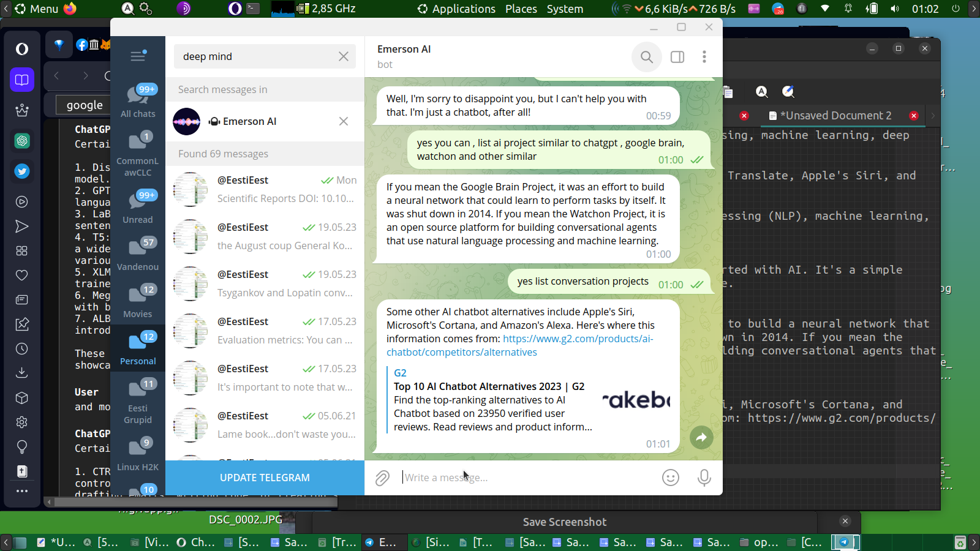
Task: Expand the editor tab list arrow
Action: (x=933, y=116)
